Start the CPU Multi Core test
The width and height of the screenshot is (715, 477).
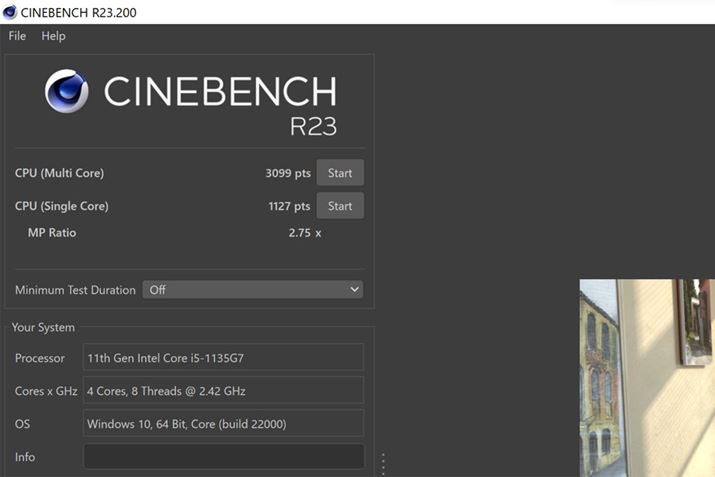click(340, 173)
